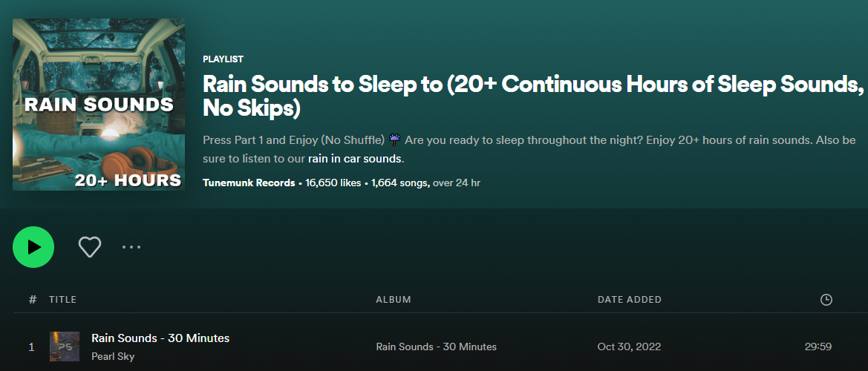Viewport: 868px width, 371px height.
Task: Click the # column header
Action: coord(33,300)
